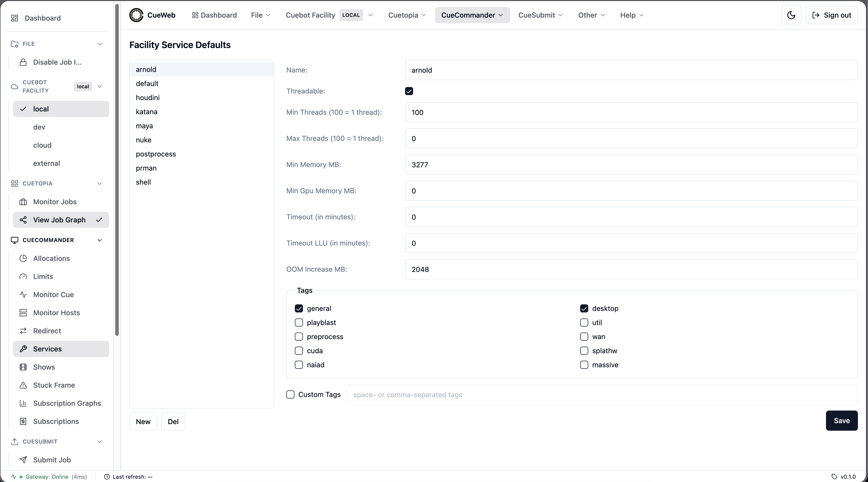Screen dimensions: 868x482
Task: Click the Monitor Jobs briefcase icon
Action: tap(23, 202)
